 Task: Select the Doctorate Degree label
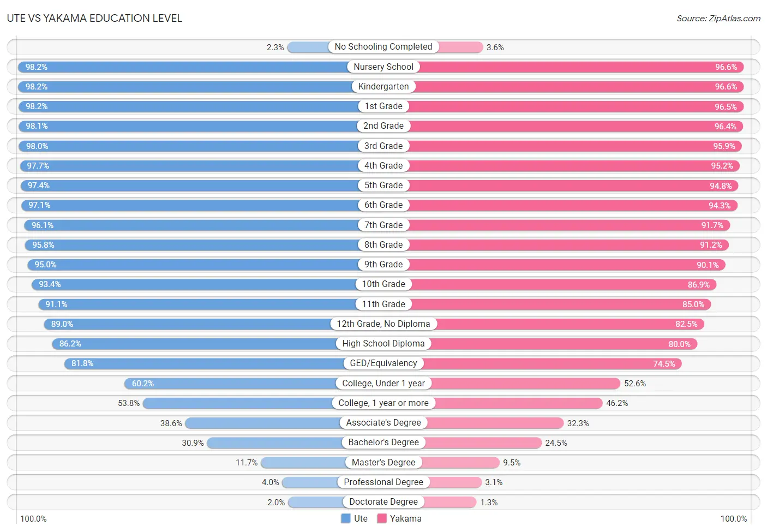point(383,501)
